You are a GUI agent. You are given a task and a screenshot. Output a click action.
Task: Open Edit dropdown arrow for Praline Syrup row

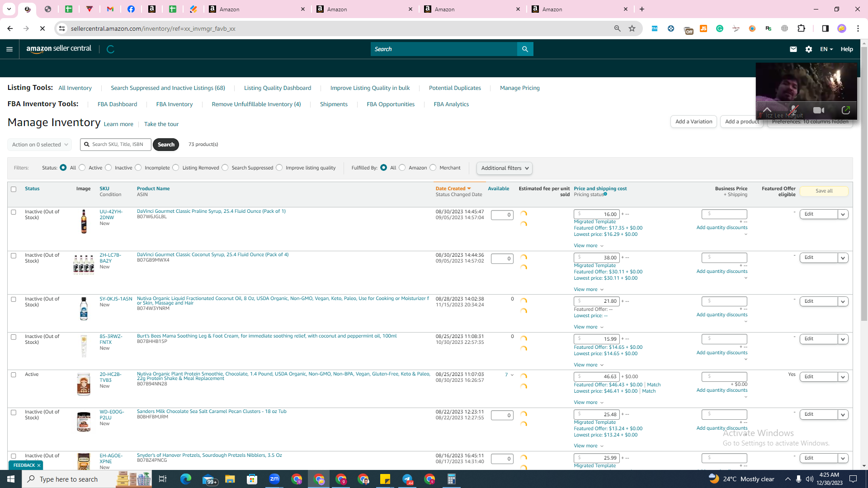[x=843, y=214]
